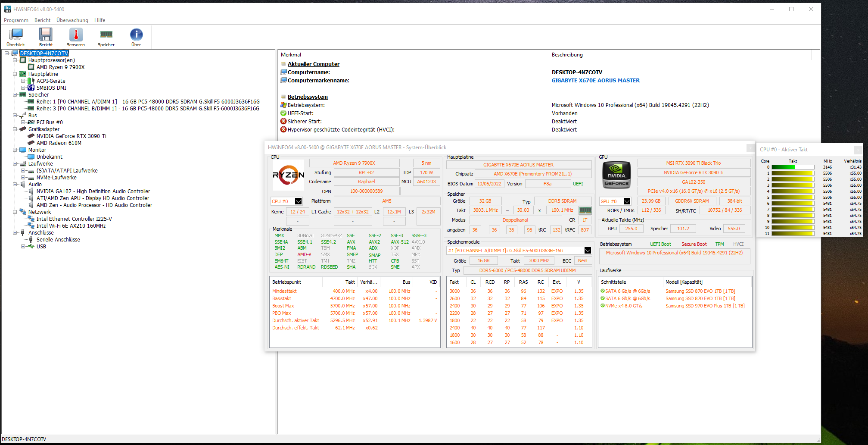
Task: Expand the (S)ATA/ATAPI-Laufwerke node
Action: click(x=23, y=171)
